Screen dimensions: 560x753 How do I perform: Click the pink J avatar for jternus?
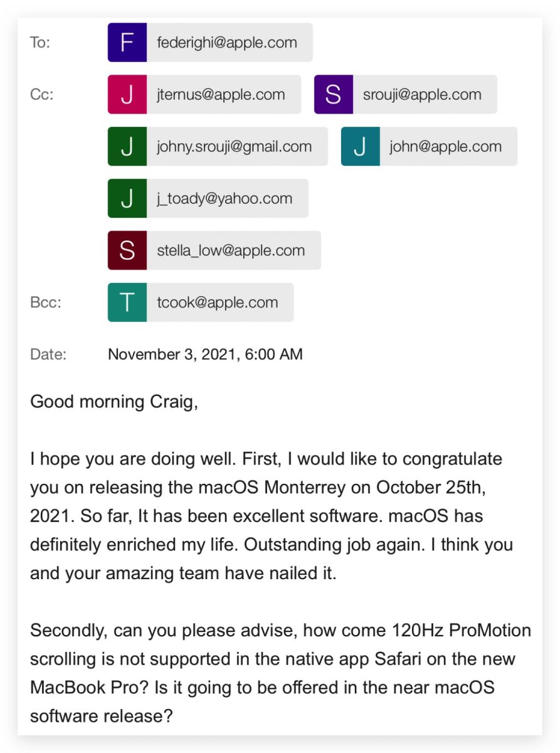[x=127, y=95]
